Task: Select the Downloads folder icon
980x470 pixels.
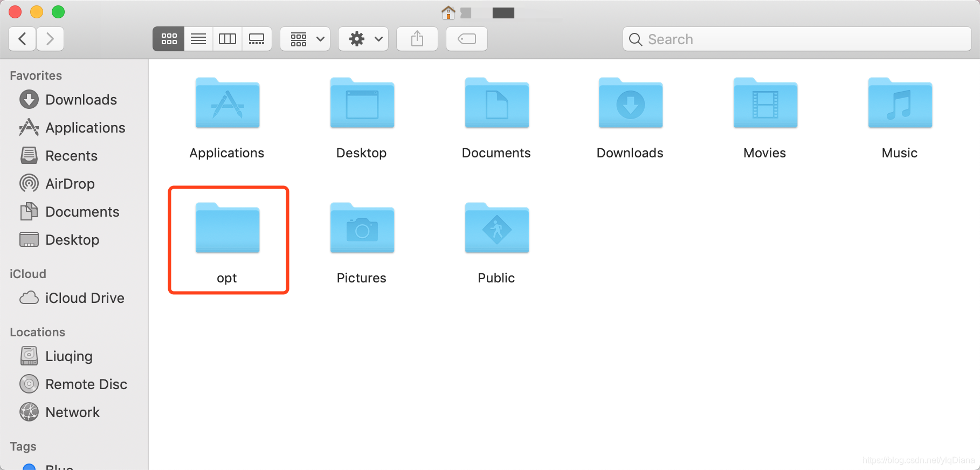Action: (x=631, y=103)
